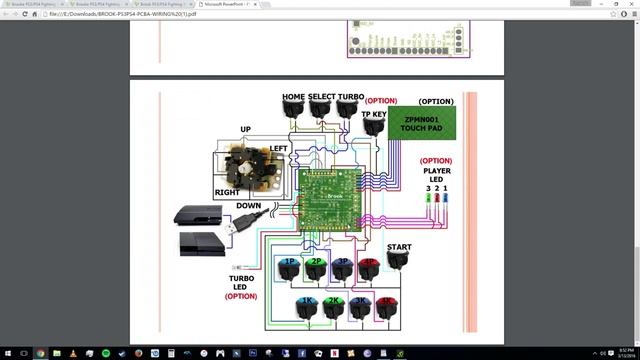The height and width of the screenshot is (360, 640).
Task: Click the TP KEY label
Action: 374,114
